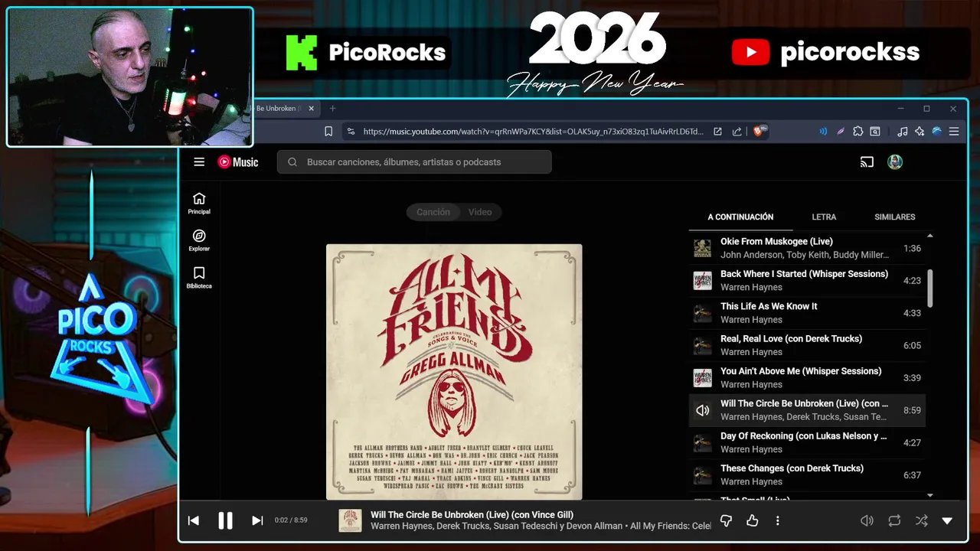Click the cast to device icon
This screenshot has height=551, width=980.
coord(867,162)
